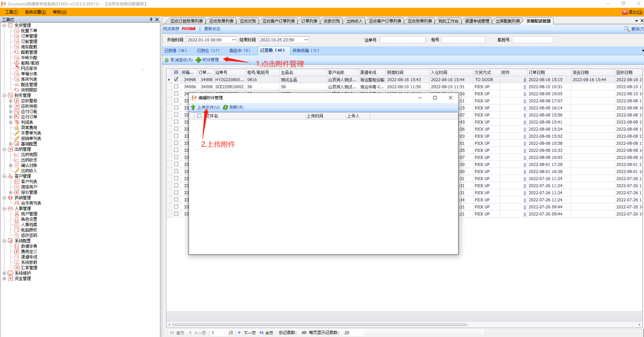Click the green plus attachment management icon
The image size is (644, 337).
coord(198,60)
